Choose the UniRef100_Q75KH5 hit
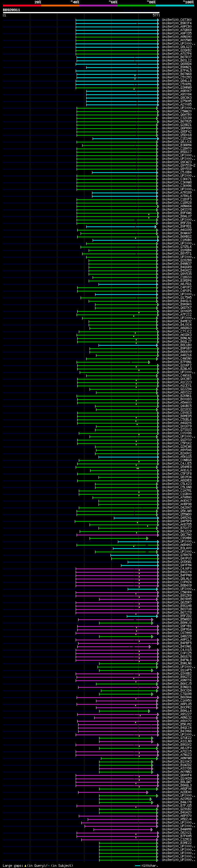The image size is (197, 868). point(177,101)
